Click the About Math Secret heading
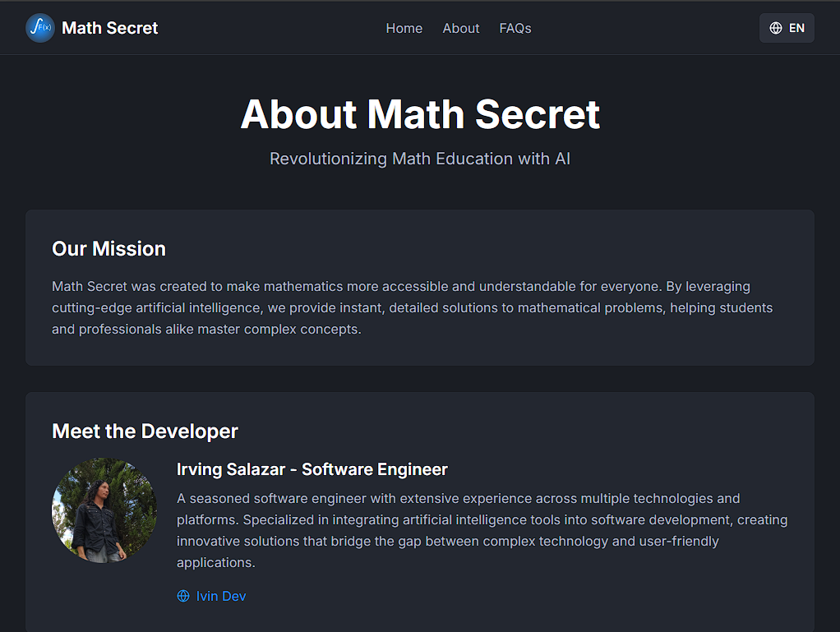Image resolution: width=840 pixels, height=632 pixels. tap(420, 114)
